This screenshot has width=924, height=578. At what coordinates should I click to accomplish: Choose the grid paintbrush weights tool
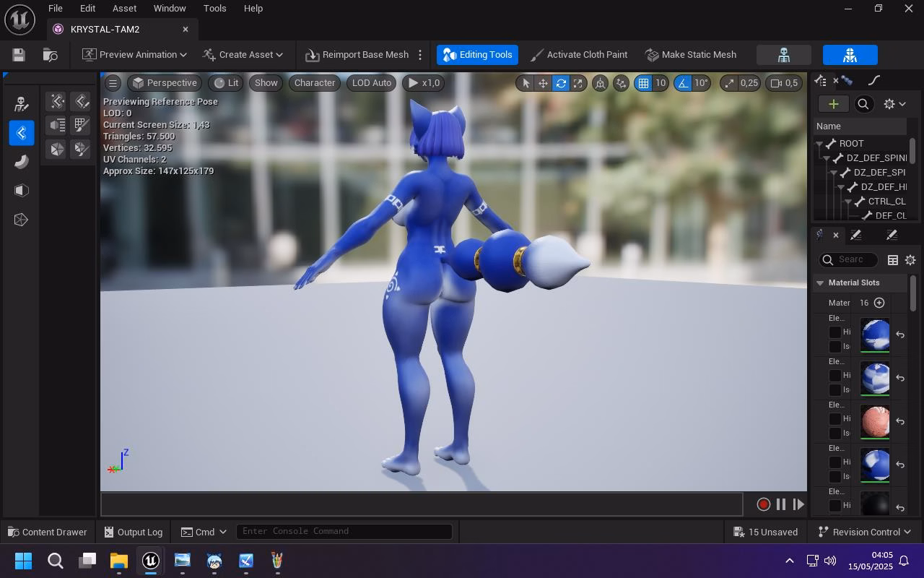click(x=81, y=125)
